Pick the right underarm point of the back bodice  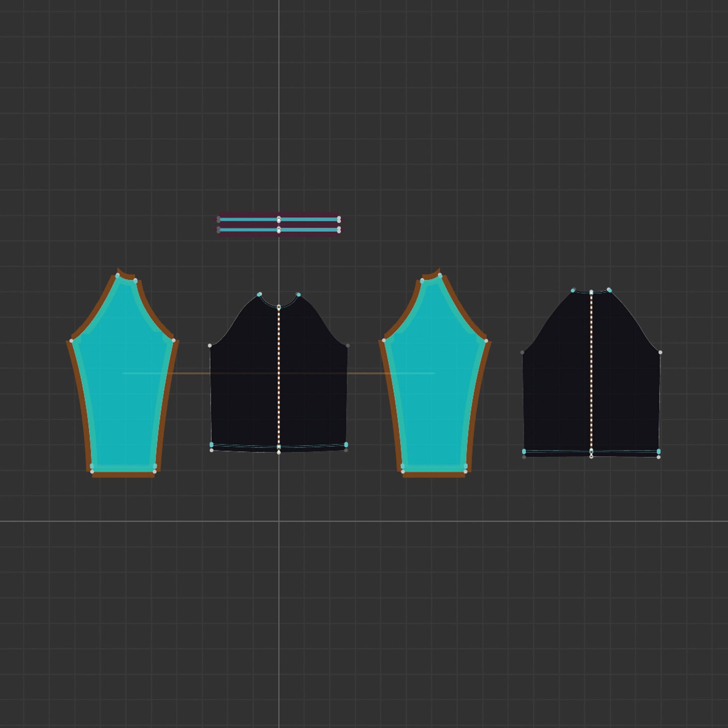pyautogui.click(x=660, y=352)
